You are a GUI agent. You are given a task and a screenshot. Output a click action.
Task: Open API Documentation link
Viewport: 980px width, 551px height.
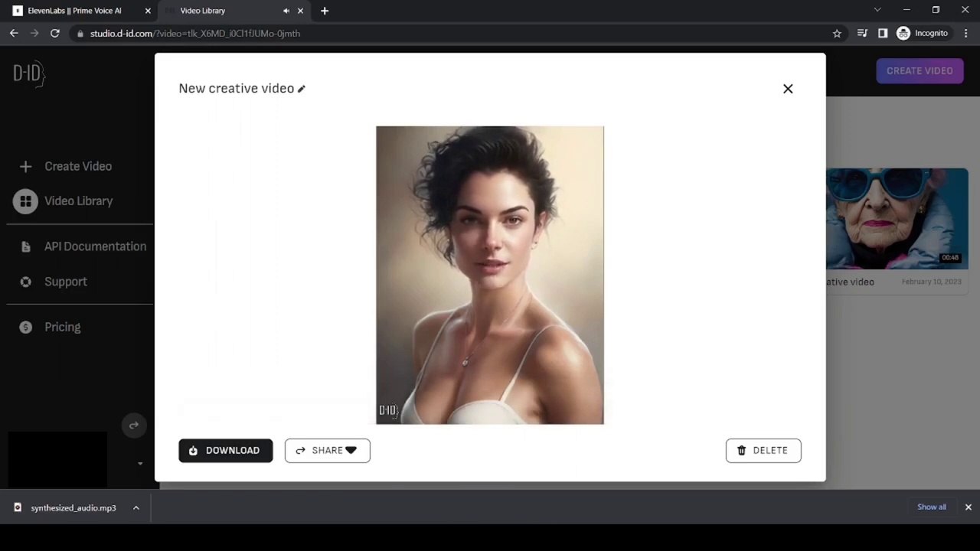pyautogui.click(x=95, y=246)
